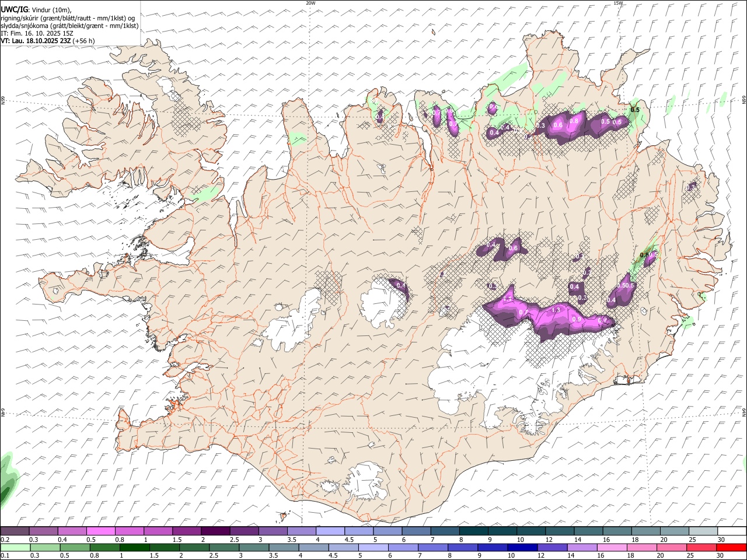Image resolution: width=747 pixels, height=560 pixels.
Task: Click the darkest green lower swatch between 1 and 1.5
Action: (x=135, y=547)
